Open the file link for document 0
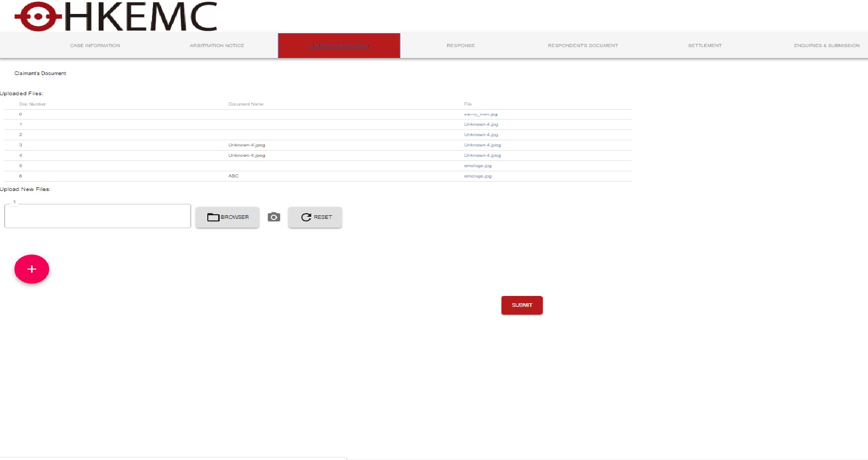The height and width of the screenshot is (460, 868). click(480, 114)
